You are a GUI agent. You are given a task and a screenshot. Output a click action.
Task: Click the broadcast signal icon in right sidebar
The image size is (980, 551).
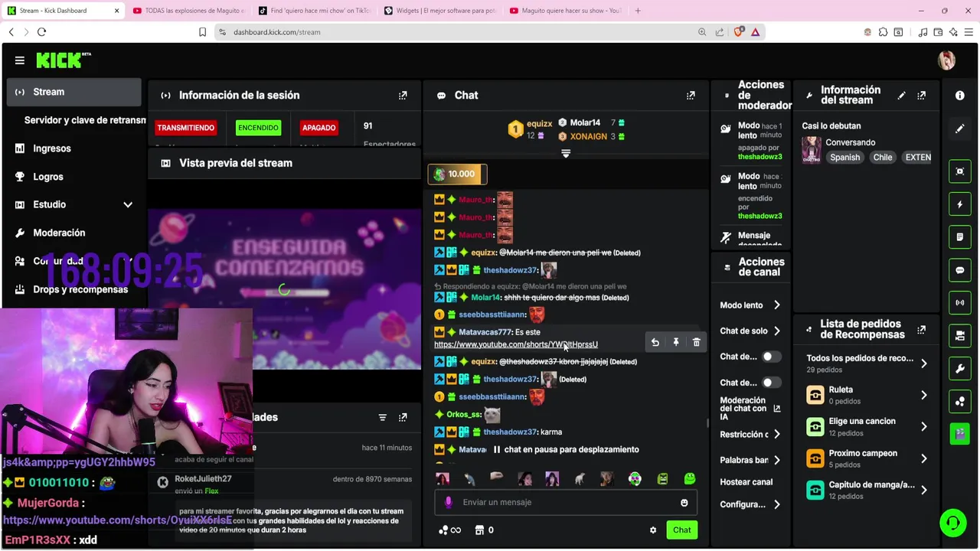[x=960, y=302]
